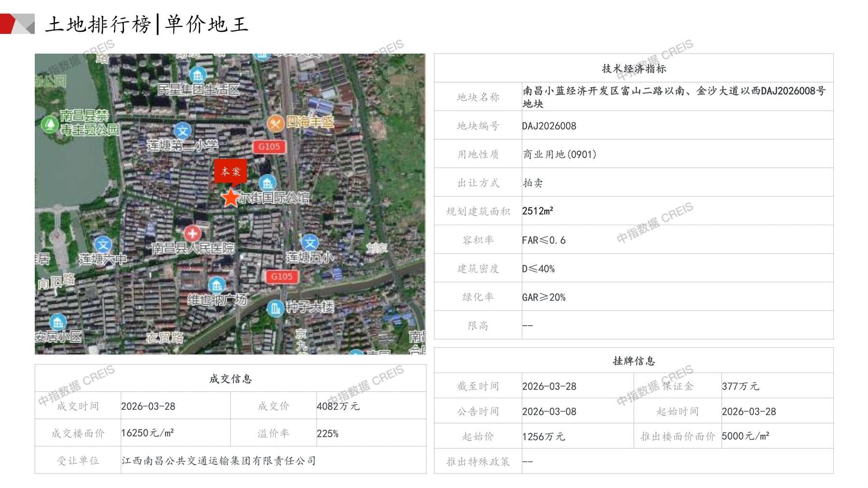This screenshot has width=868, height=488.
Task: Click the 维也纳广场 building icon
Action: [216, 285]
